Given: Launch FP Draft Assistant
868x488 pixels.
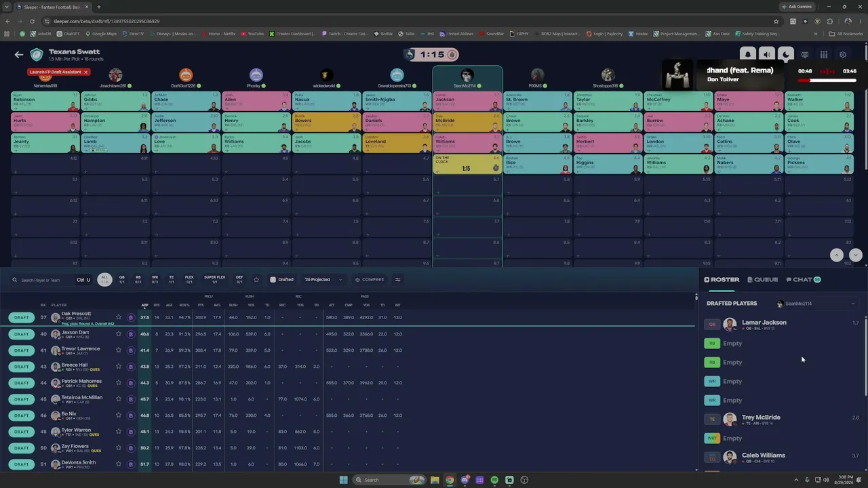Looking at the screenshot, I should pos(54,72).
